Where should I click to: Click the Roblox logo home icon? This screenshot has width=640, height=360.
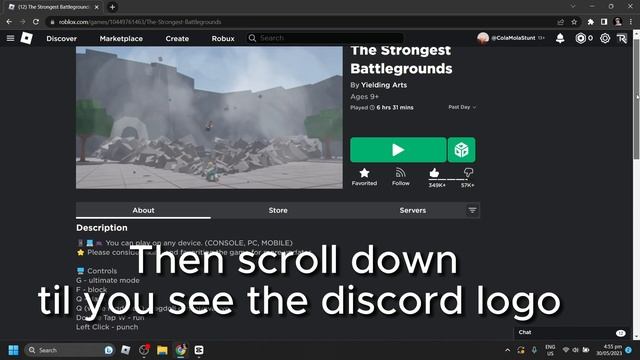pyautogui.click(x=27, y=38)
